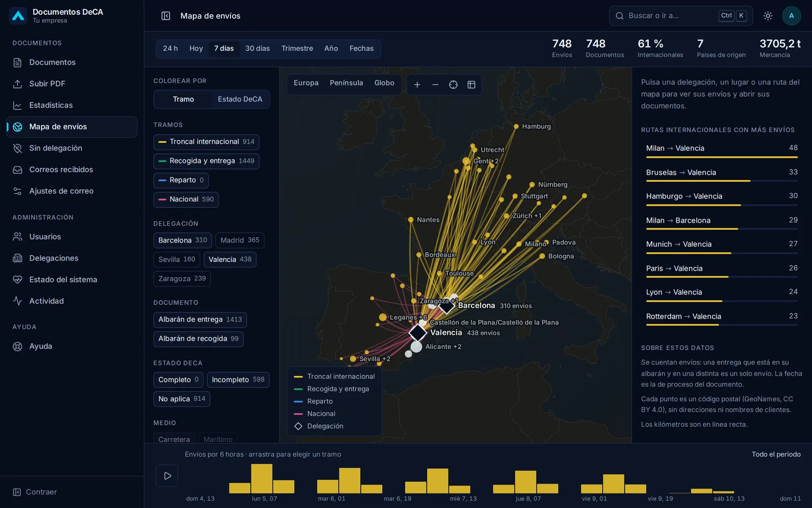Zoom in on the map with plus icon
The height and width of the screenshot is (508, 812).
pos(417,85)
